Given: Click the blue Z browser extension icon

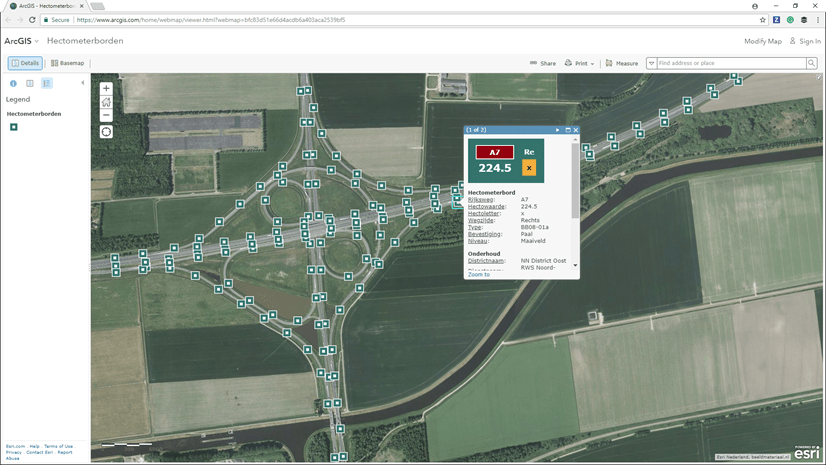Looking at the screenshot, I should pos(776,19).
